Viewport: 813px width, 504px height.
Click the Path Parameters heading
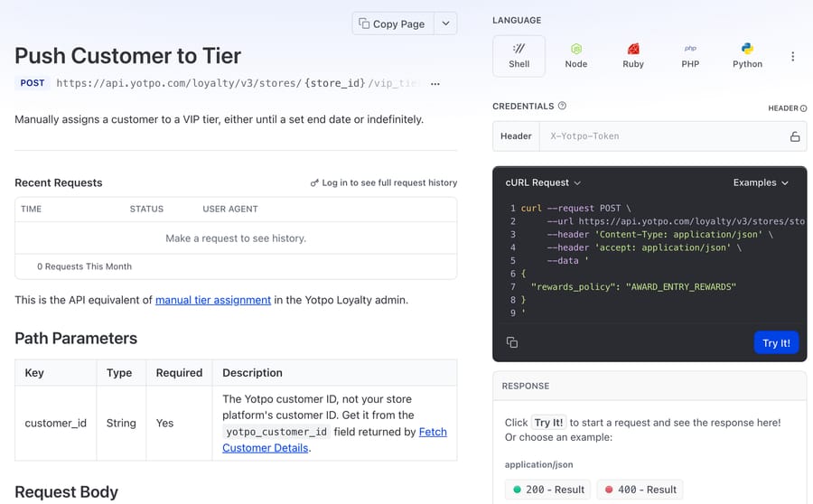pos(76,338)
